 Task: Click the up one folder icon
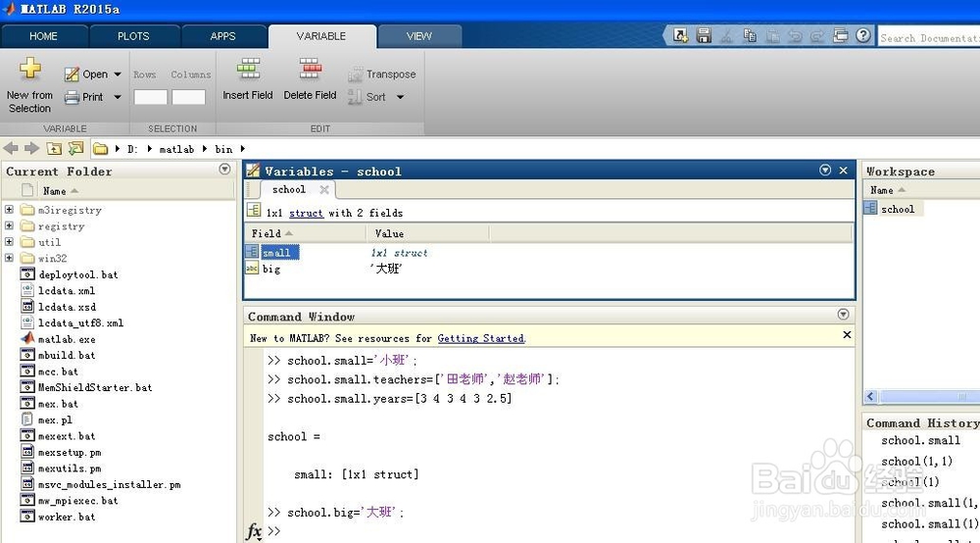pyautogui.click(x=54, y=148)
